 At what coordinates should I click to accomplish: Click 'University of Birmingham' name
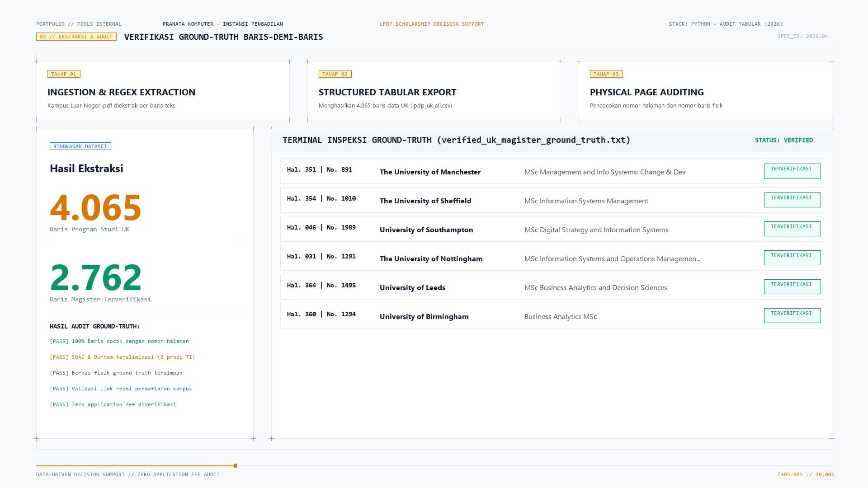coord(424,316)
